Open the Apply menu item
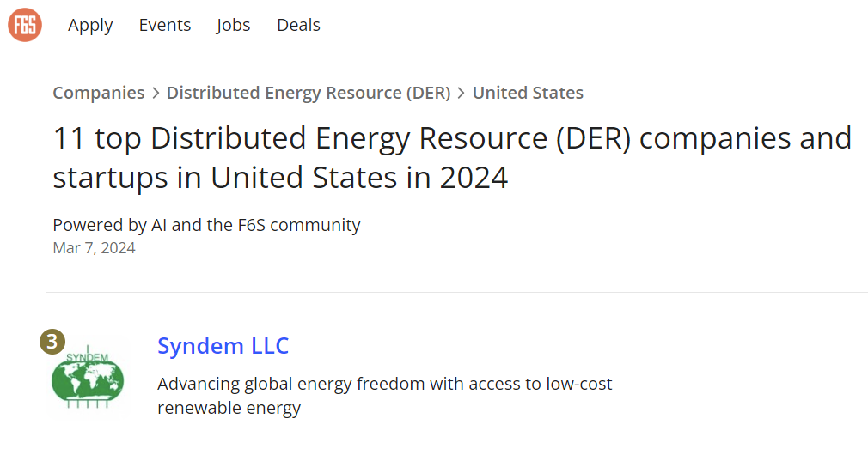The height and width of the screenshot is (455, 868). (90, 26)
